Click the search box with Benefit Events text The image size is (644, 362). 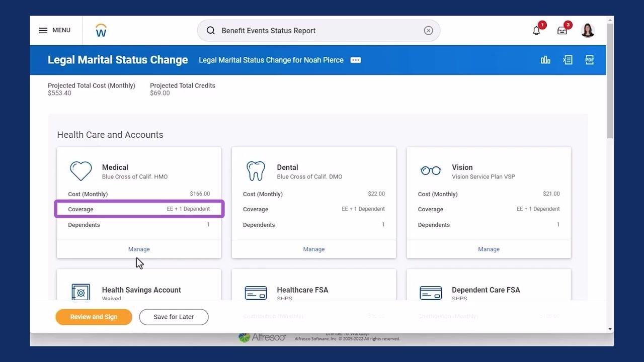pyautogui.click(x=318, y=31)
